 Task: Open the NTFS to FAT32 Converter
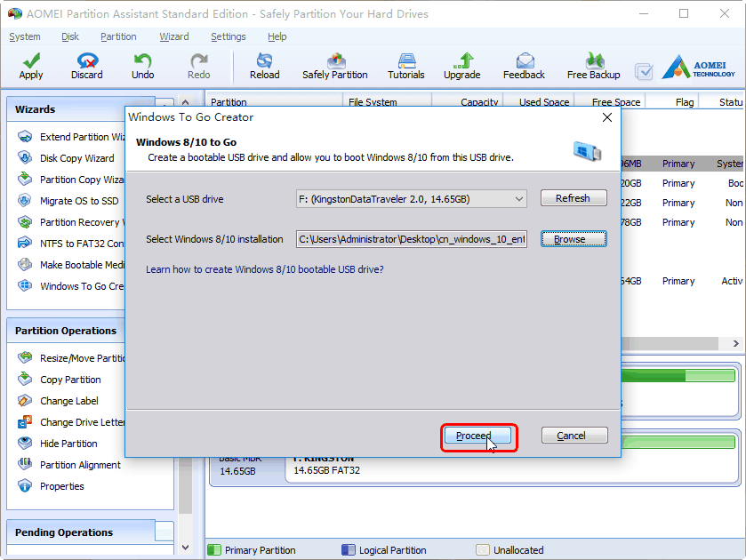[71, 244]
